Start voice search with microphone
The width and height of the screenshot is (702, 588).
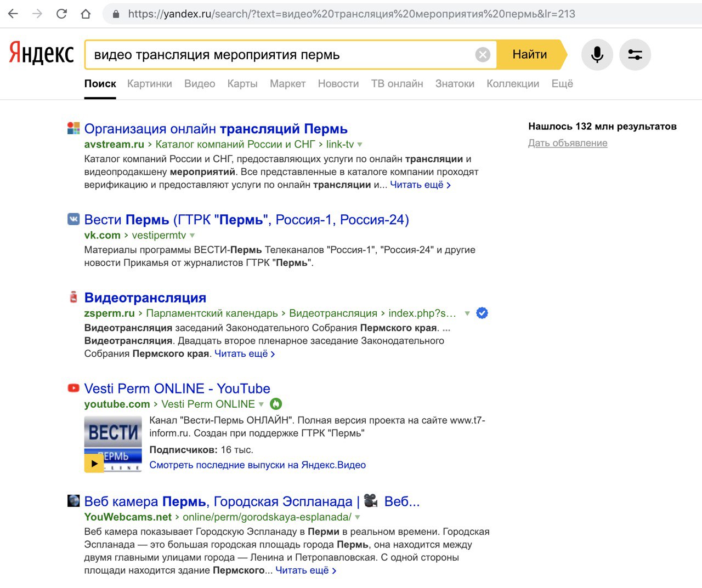coord(597,54)
